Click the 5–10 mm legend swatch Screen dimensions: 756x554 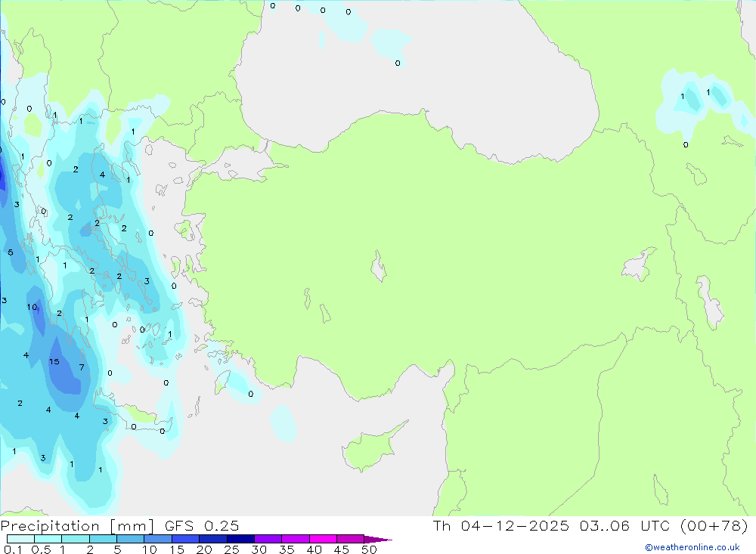click(x=130, y=539)
